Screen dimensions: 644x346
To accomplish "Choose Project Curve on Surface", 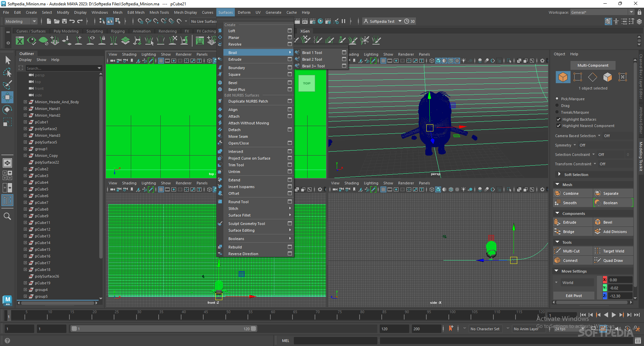I will (249, 158).
